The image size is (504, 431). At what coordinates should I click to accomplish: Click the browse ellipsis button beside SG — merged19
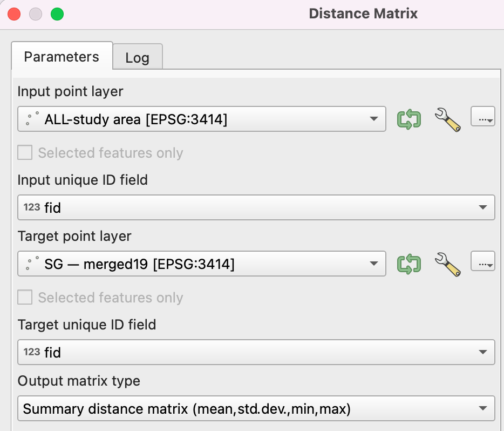tap(482, 262)
